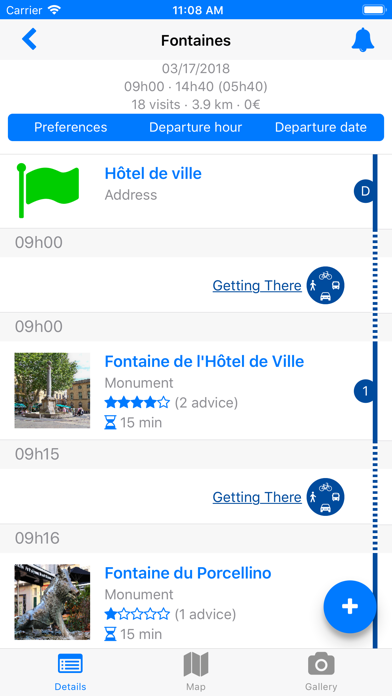Viewport: 392px width, 696px height.
Task: Select timeline marker D
Action: click(x=364, y=191)
